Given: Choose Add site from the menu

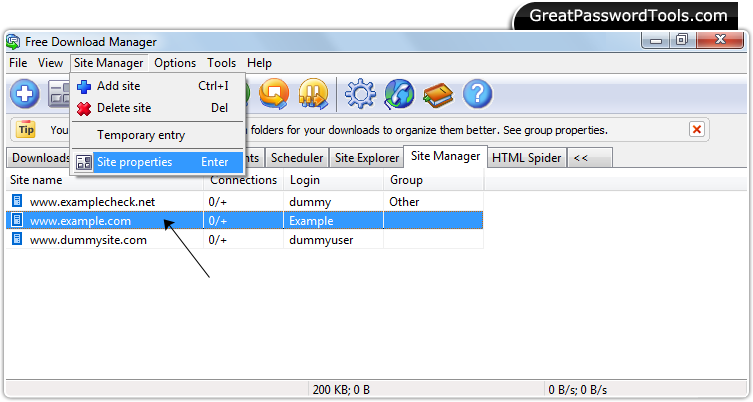Looking at the screenshot, I should (158, 86).
